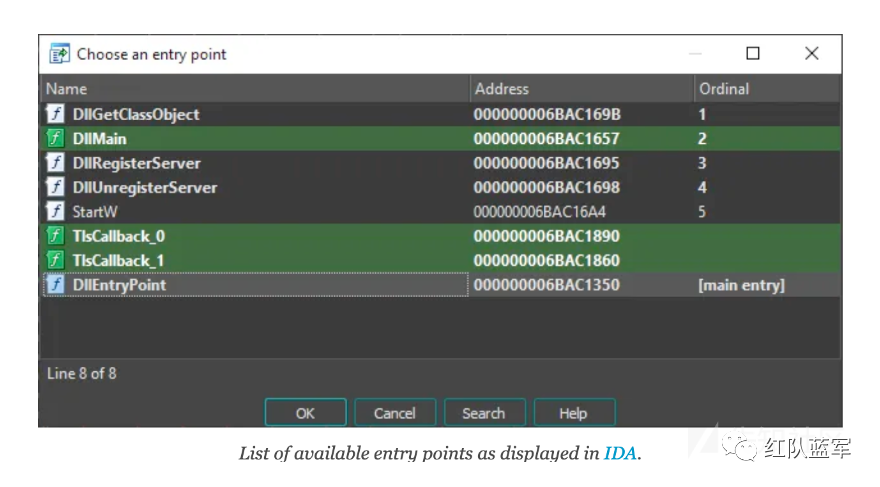The width and height of the screenshot is (880, 487).
Task: Click the dialog icon in the title bar
Action: tap(59, 54)
